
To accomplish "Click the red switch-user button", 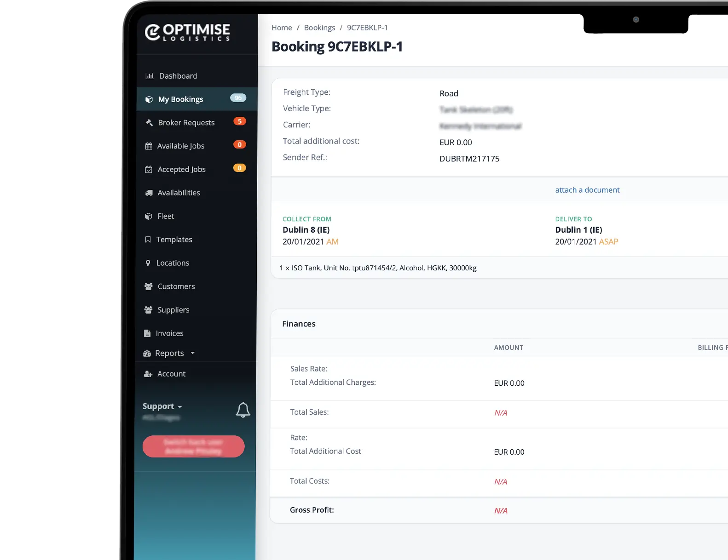I will [193, 446].
